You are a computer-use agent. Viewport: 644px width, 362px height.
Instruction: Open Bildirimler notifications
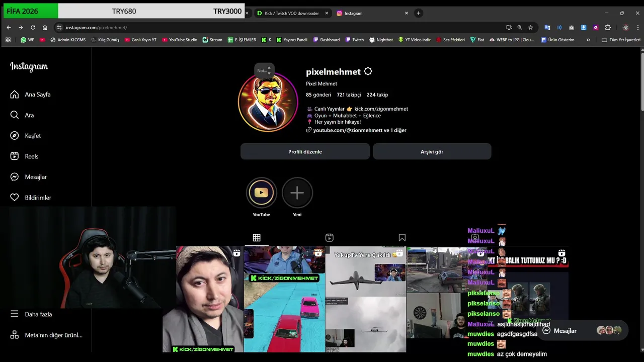pyautogui.click(x=31, y=198)
